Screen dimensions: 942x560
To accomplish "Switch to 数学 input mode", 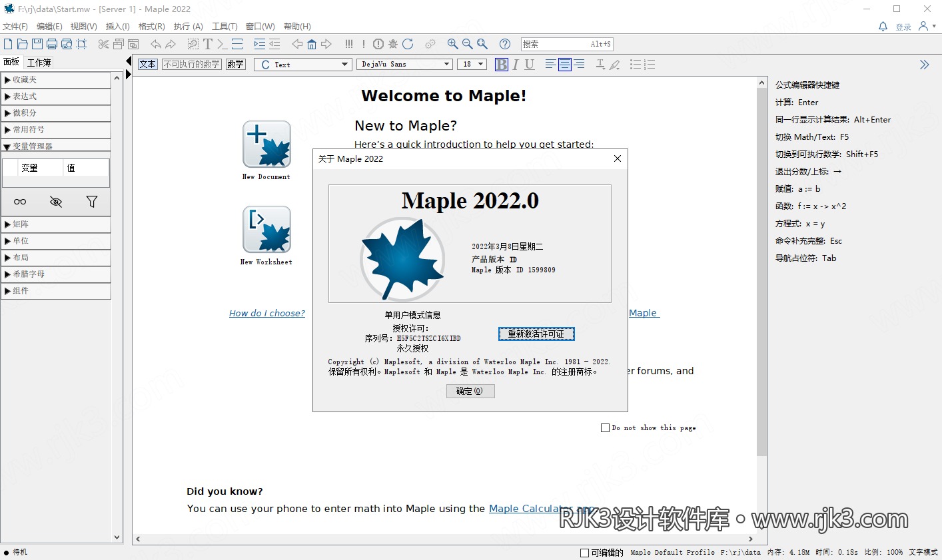I will click(x=236, y=65).
